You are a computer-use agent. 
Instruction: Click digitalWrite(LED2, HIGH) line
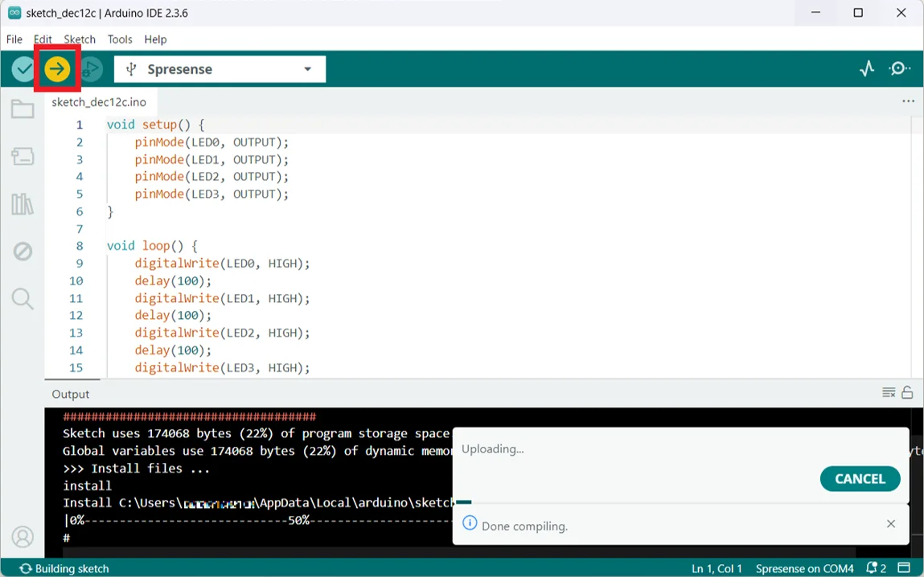pyautogui.click(x=222, y=333)
